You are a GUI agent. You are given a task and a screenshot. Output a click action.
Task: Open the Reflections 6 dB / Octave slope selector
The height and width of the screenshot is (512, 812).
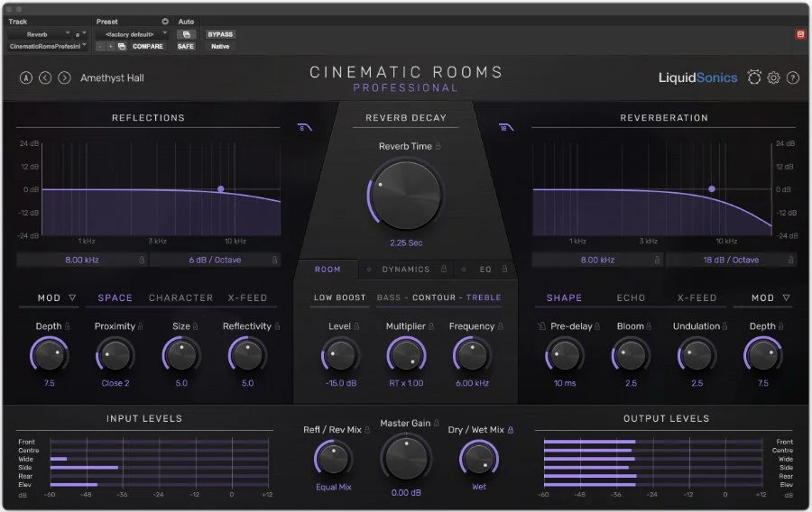(215, 260)
